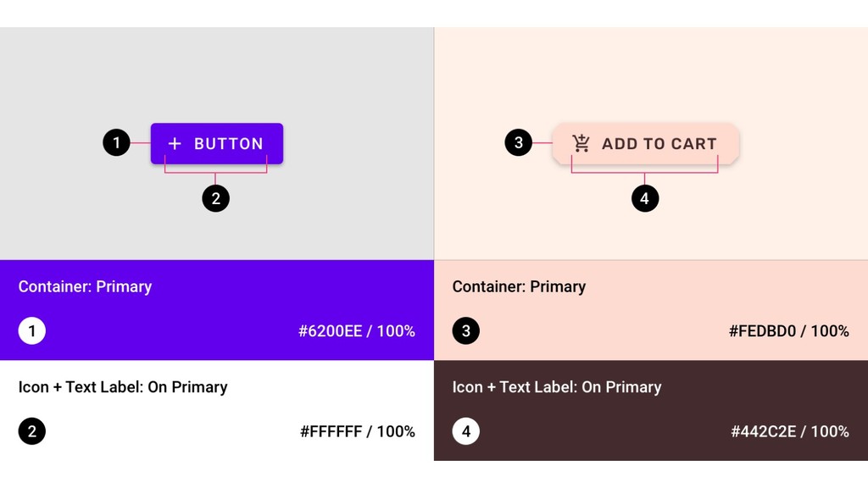Click 'Icon + Text Label: On Primary' on brown

pyautogui.click(x=557, y=386)
